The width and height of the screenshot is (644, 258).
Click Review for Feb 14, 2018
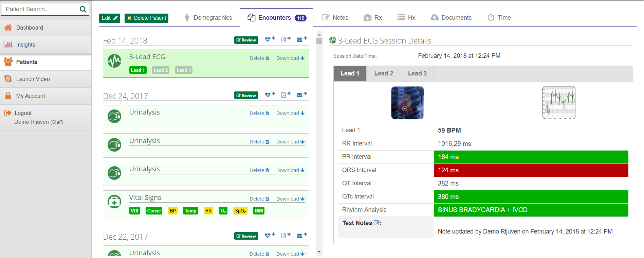click(x=246, y=40)
